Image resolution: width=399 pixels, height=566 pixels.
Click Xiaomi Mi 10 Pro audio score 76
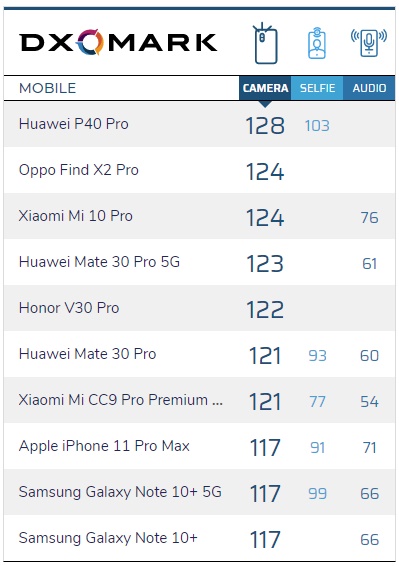[x=369, y=218]
